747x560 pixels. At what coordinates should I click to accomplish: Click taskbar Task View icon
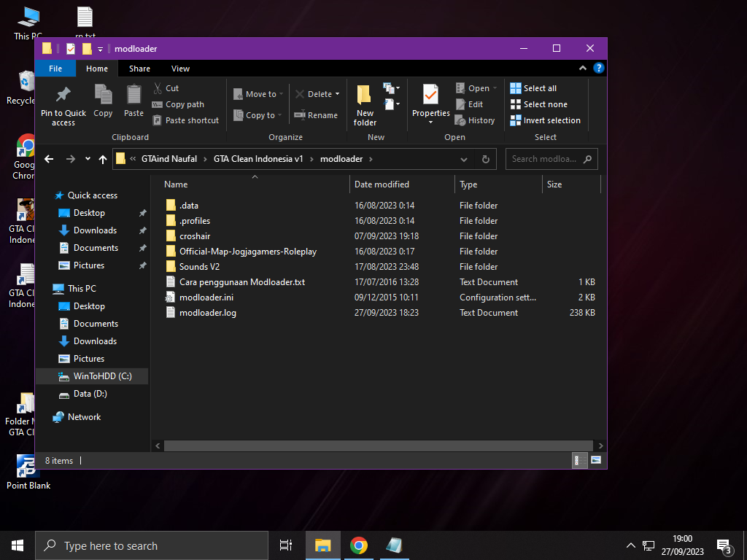point(286,545)
